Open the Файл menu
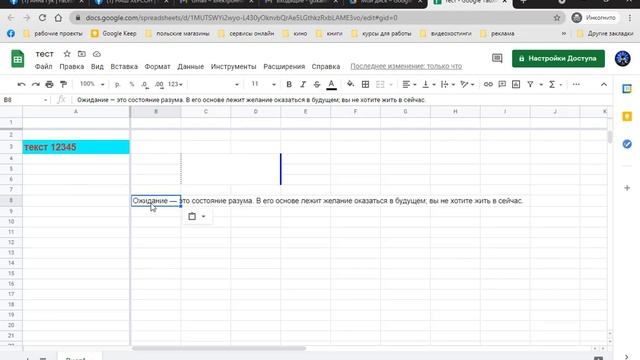640x360 pixels. coord(43,67)
